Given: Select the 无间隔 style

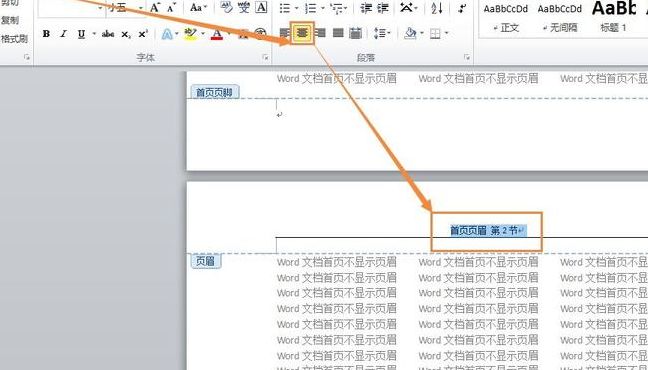Looking at the screenshot, I should (560, 28).
